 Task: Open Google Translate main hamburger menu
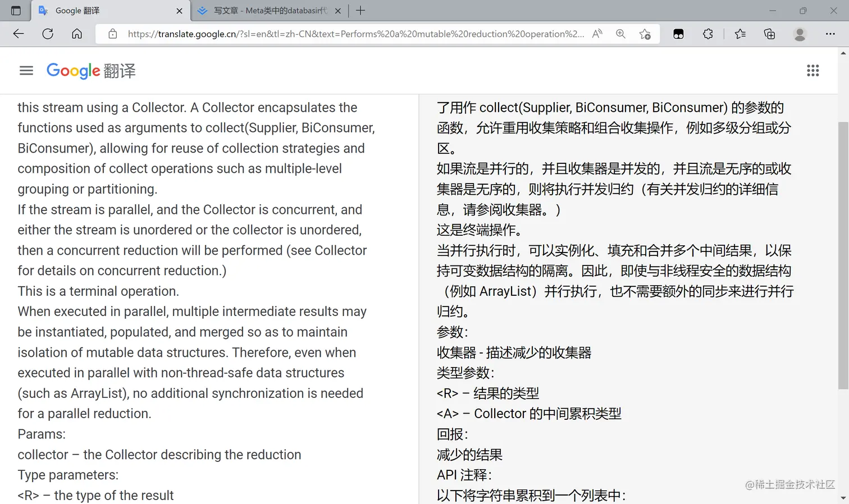pos(26,70)
